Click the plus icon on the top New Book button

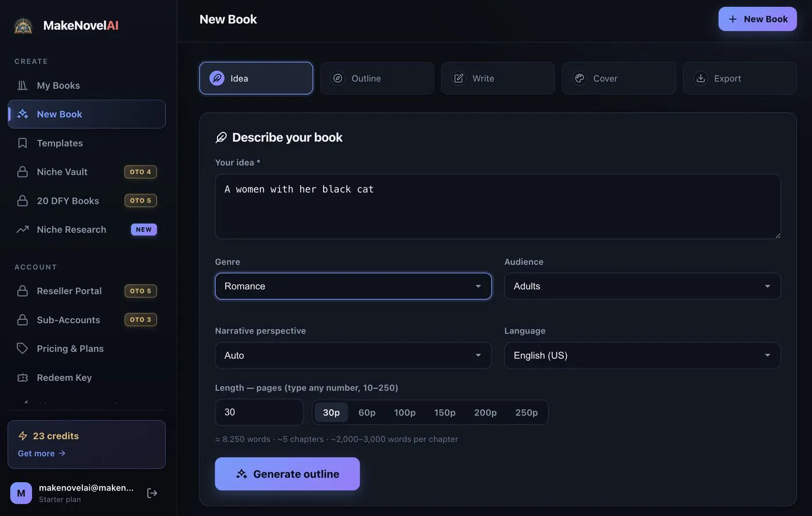tap(733, 19)
